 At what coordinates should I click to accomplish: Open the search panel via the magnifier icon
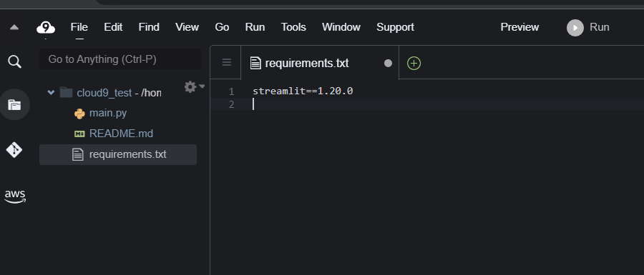tap(14, 62)
